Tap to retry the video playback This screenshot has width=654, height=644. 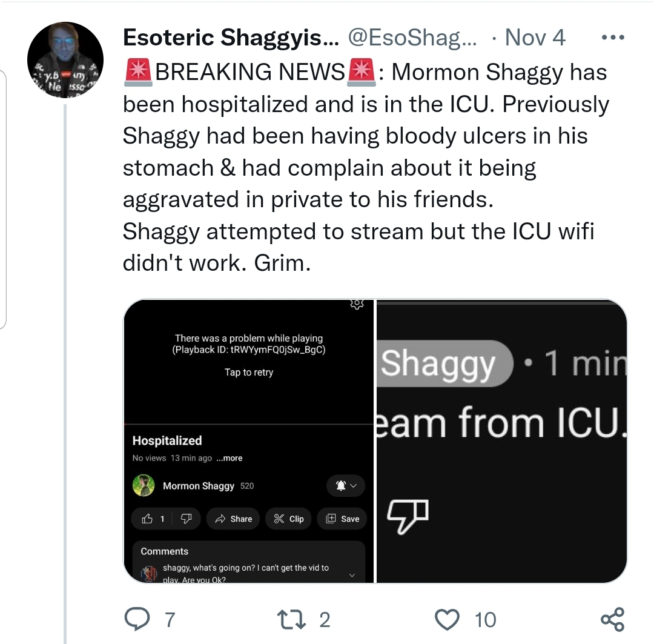click(248, 372)
